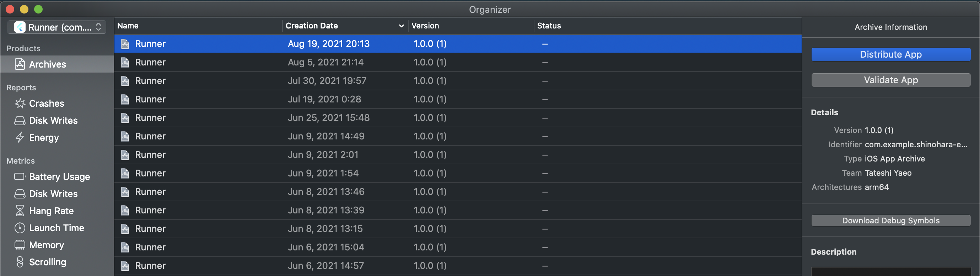This screenshot has width=980, height=276.
Task: Click the version 1.0.0 (1) for Jun 9, 2021 2:01
Action: (430, 155)
